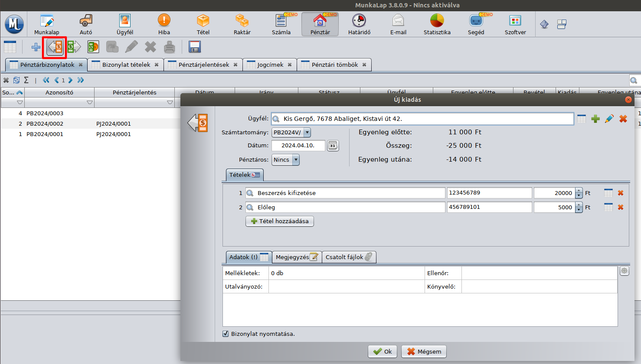Screen dimensions: 641x364
Task: Delete item row 2 Előleg
Action: point(621,207)
